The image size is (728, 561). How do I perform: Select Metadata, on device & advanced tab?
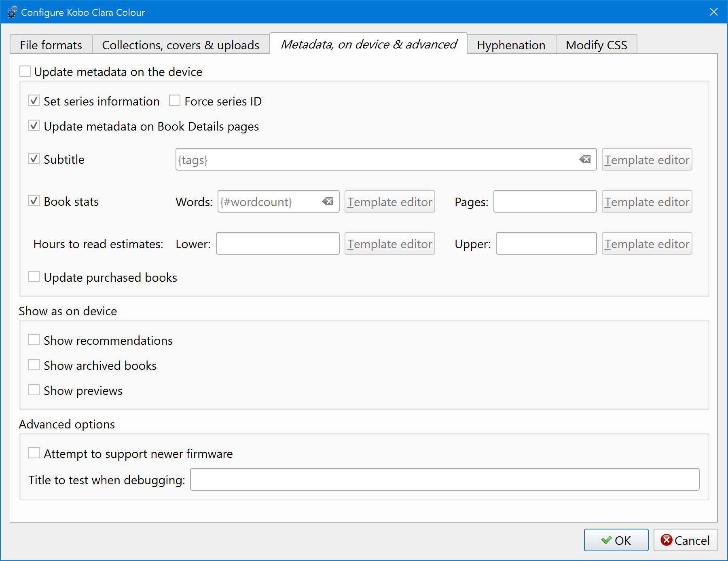pyautogui.click(x=368, y=44)
